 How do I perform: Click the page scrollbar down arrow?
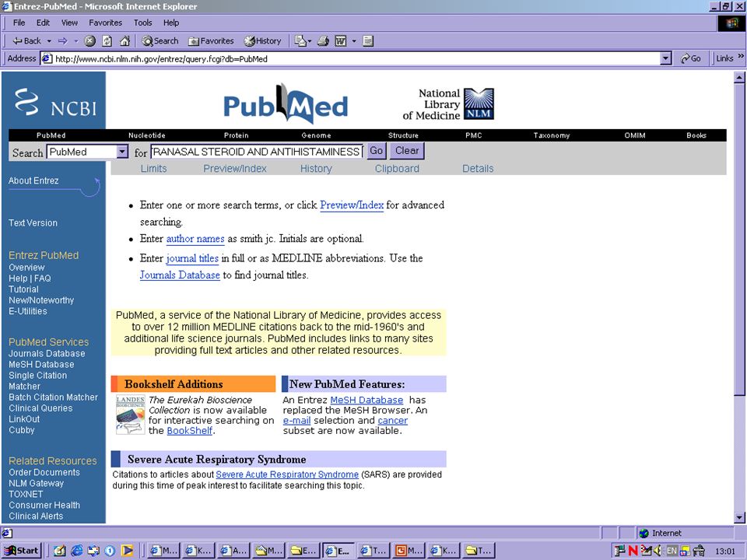pyautogui.click(x=739, y=517)
